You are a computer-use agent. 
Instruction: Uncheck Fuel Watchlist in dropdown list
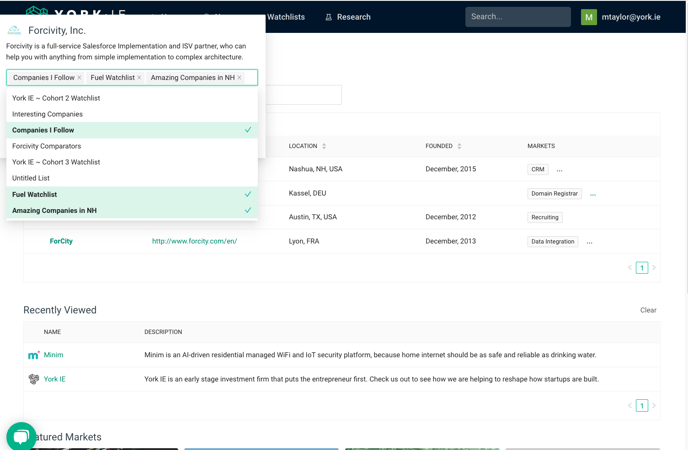[x=132, y=194]
